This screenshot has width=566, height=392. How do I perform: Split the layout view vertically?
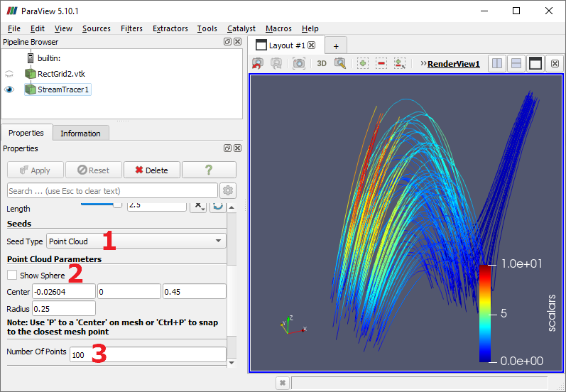[x=516, y=63]
